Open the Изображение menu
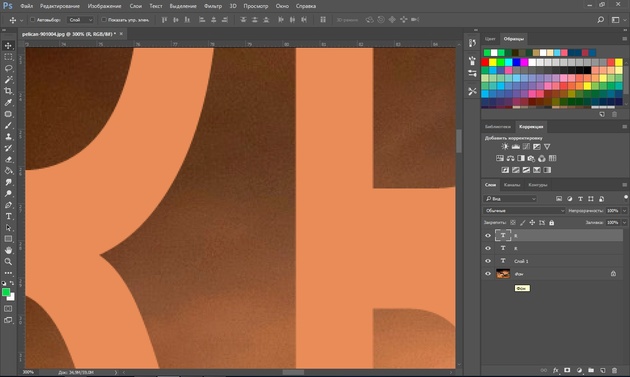630x377 pixels. (104, 6)
